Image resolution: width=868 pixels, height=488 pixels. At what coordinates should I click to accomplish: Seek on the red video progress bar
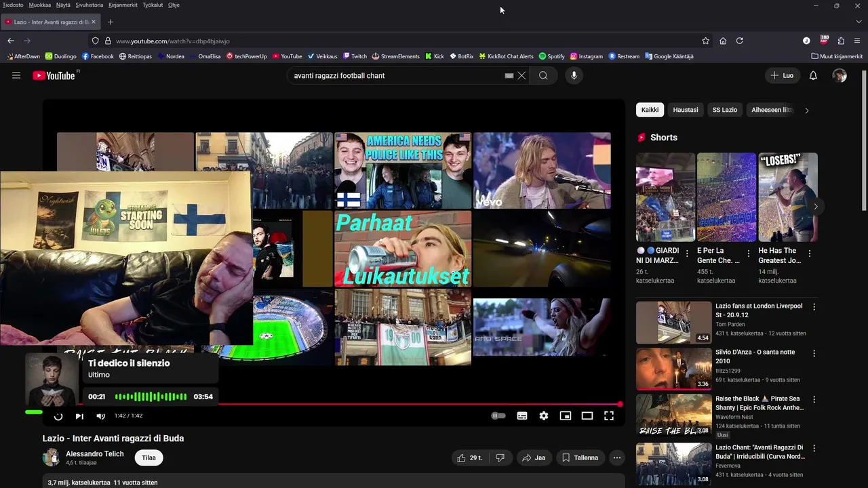point(332,404)
